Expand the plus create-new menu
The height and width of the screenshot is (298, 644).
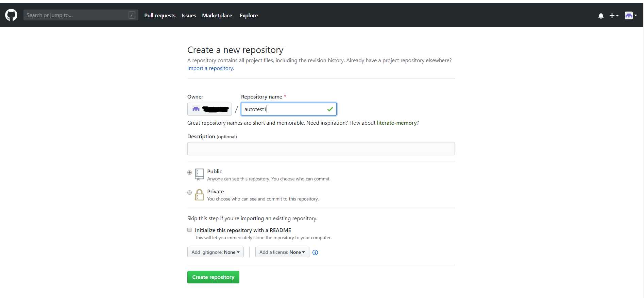coord(614,16)
